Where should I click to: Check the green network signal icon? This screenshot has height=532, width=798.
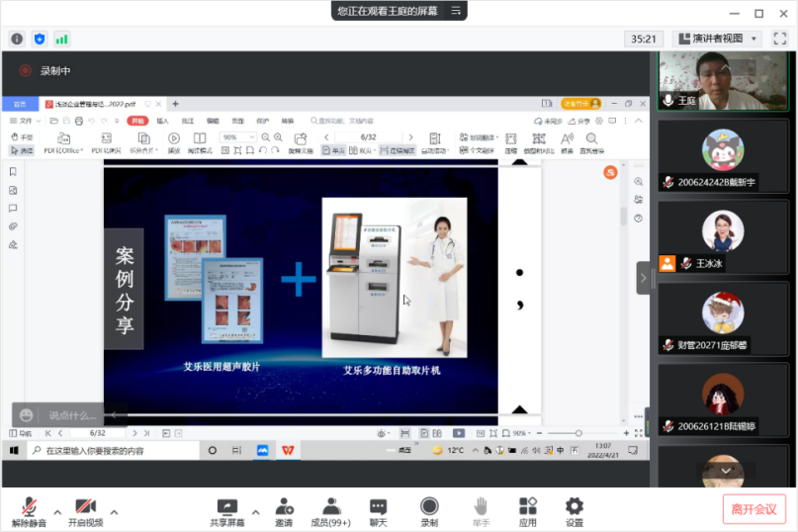point(61,39)
